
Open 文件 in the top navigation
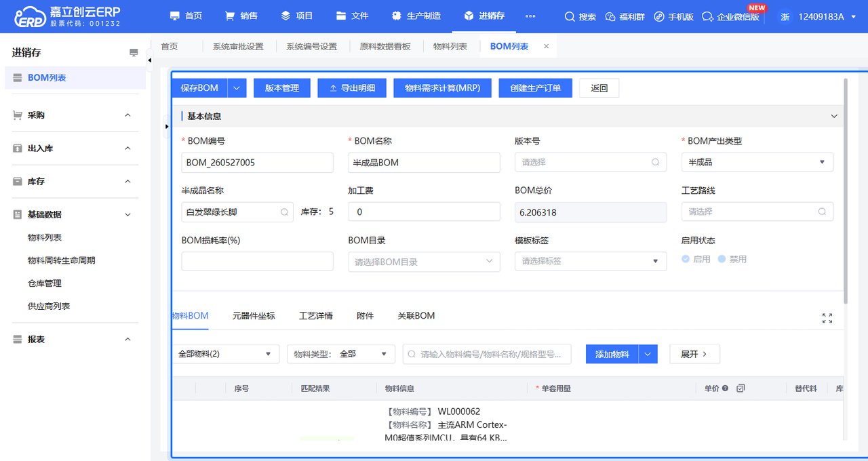click(x=353, y=16)
